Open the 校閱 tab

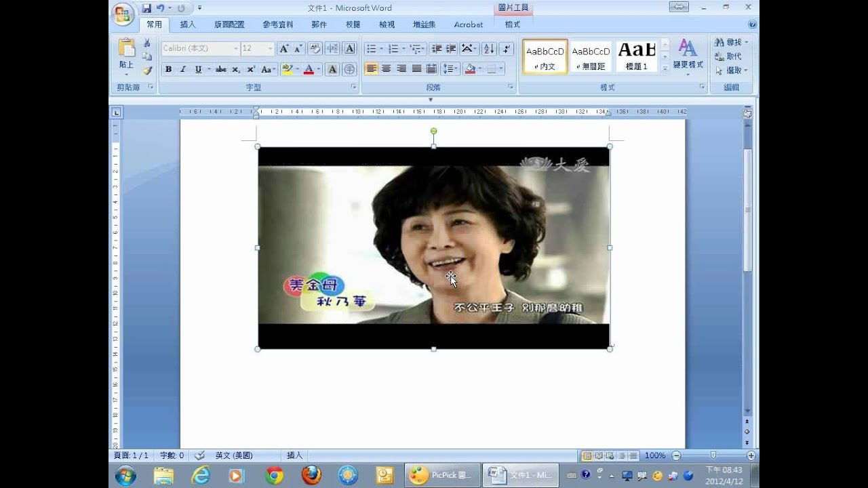[353, 24]
